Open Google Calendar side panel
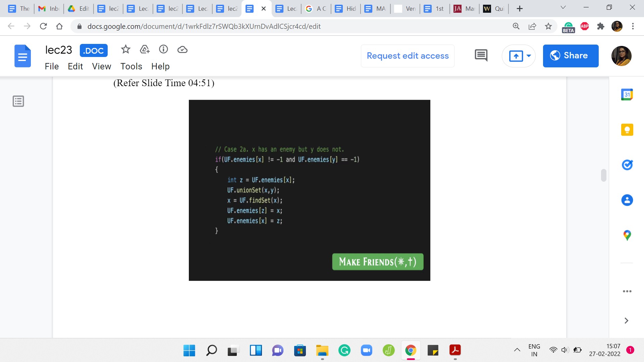This screenshot has width=644, height=362. 627,95
